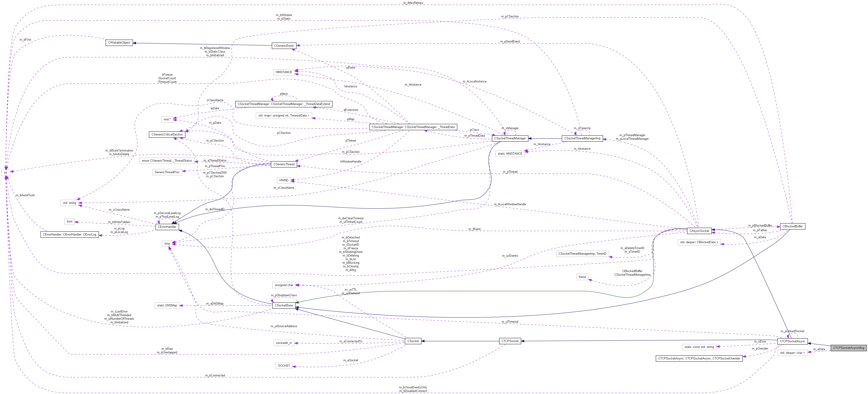Image resolution: width=868 pixels, height=394 pixels.
Task: Click the m_bFirst edge label
Action: point(25,40)
